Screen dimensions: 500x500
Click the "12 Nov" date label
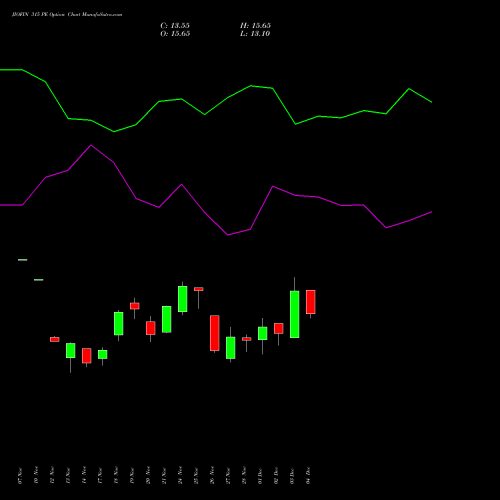pos(53,475)
